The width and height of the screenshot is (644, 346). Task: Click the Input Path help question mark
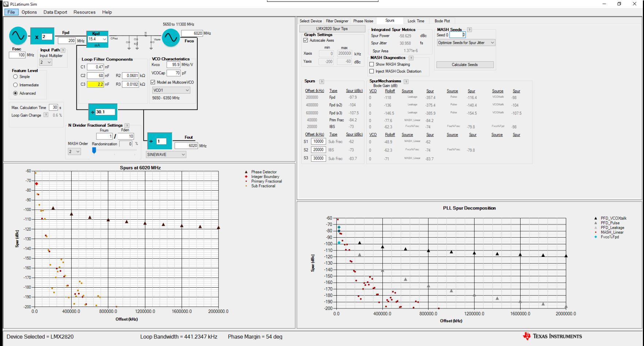[63, 50]
